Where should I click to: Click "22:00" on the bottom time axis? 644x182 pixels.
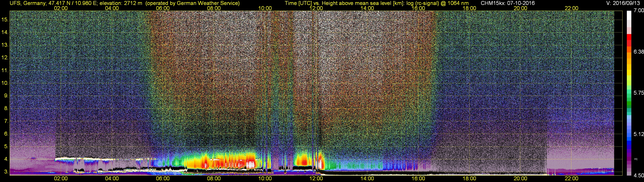click(x=571, y=179)
